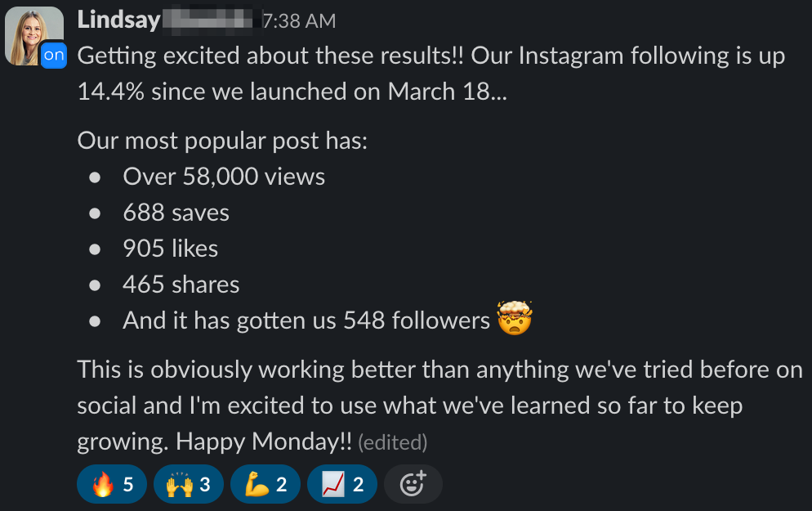Click 'Our most popular post has:' line
The width and height of the screenshot is (812, 511).
click(x=222, y=141)
